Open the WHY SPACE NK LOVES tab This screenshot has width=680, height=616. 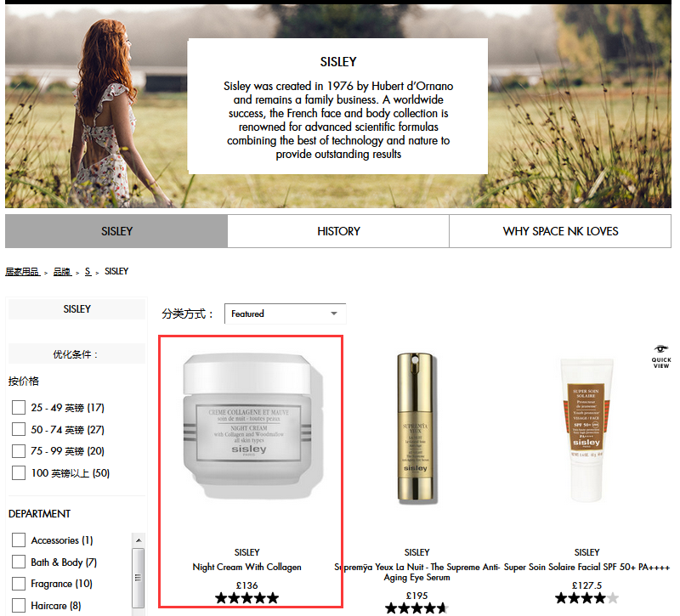(x=560, y=231)
